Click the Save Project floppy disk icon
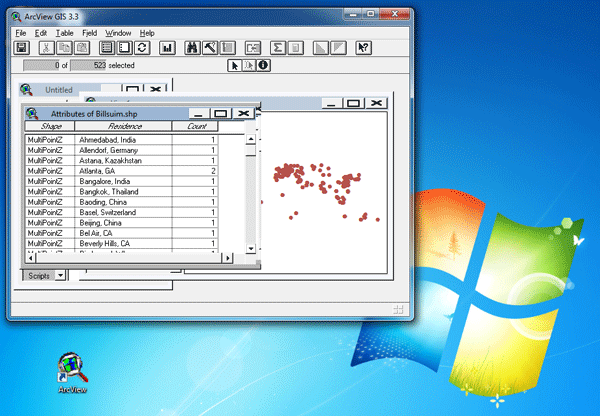The width and height of the screenshot is (600, 416). pos(22,48)
